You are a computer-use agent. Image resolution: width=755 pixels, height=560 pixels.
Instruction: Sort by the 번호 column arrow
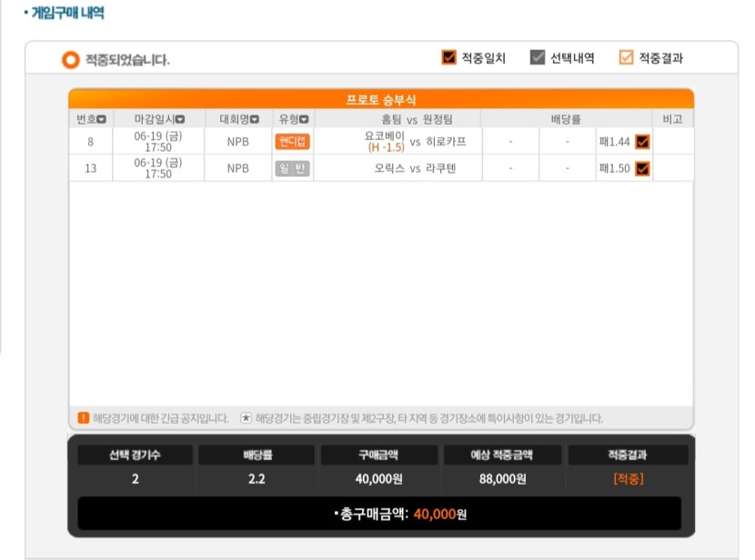[101, 119]
